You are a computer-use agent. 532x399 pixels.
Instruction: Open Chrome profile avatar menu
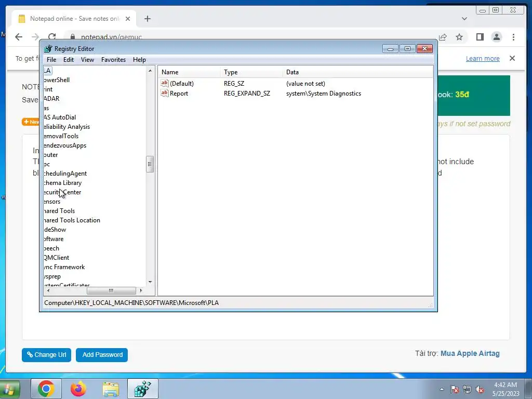[496, 37]
